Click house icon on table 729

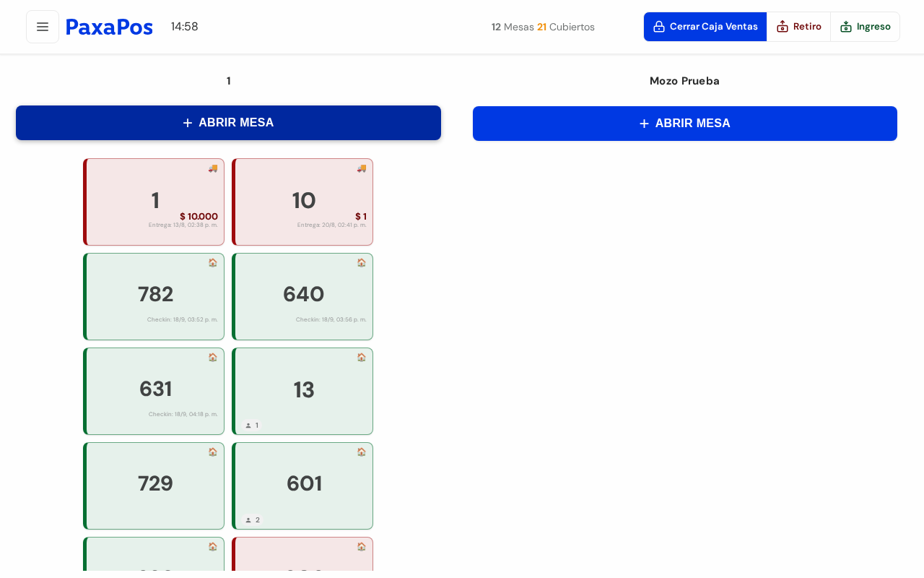click(x=213, y=452)
